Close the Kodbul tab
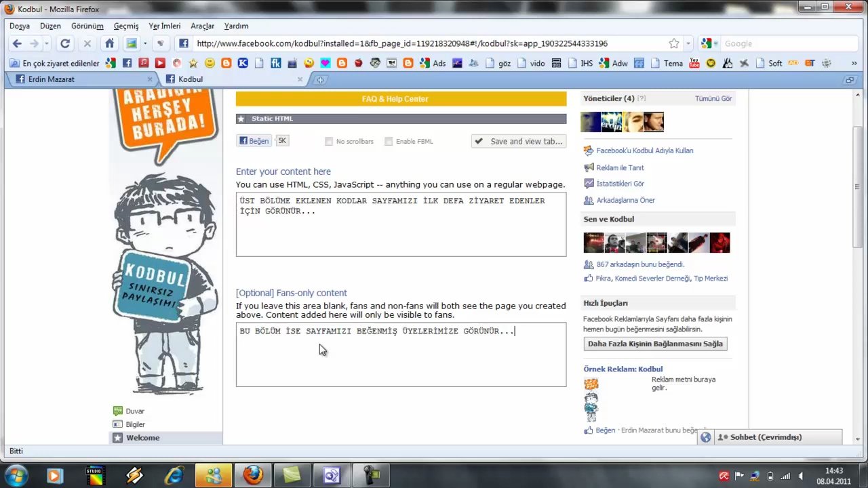This screenshot has width=868, height=488. (x=300, y=79)
